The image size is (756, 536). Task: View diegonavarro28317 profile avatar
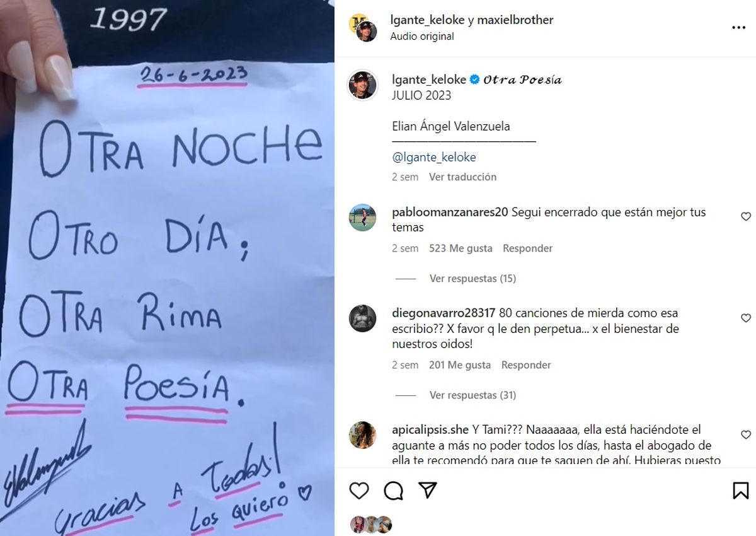(363, 318)
